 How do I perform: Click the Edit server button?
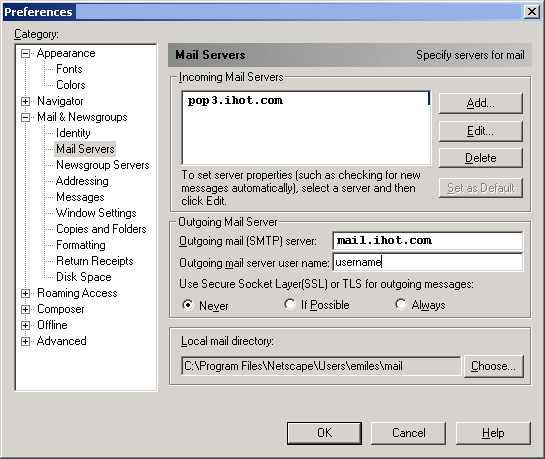[x=481, y=131]
